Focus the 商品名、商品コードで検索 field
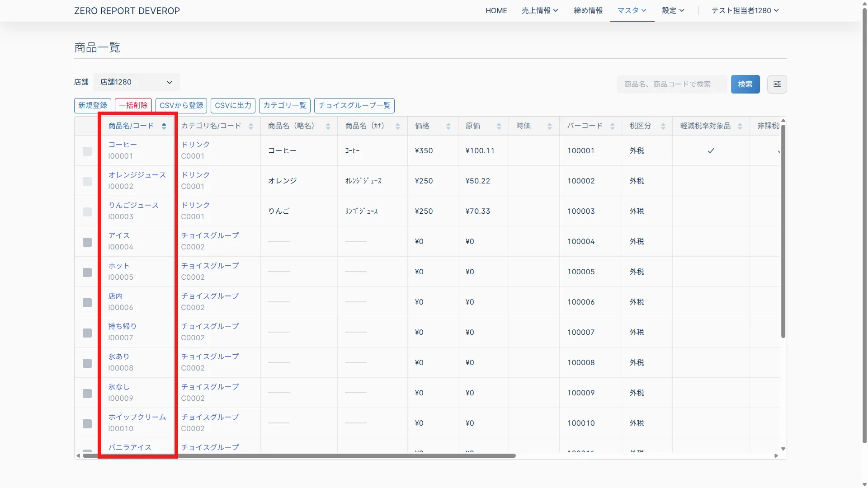 coord(671,84)
